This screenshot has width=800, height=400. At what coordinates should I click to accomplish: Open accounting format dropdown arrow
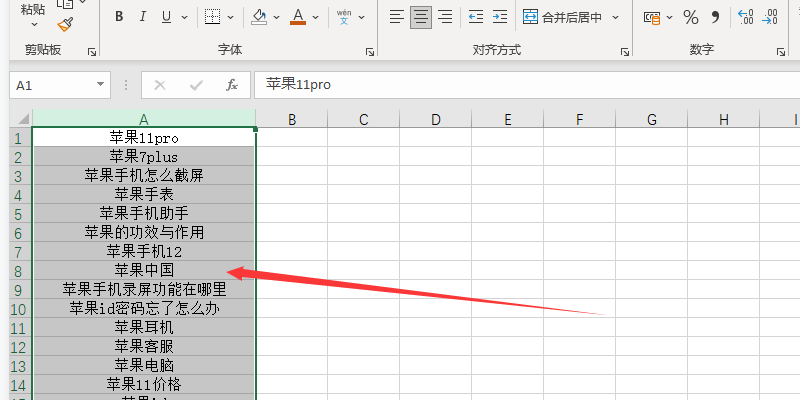[x=669, y=17]
